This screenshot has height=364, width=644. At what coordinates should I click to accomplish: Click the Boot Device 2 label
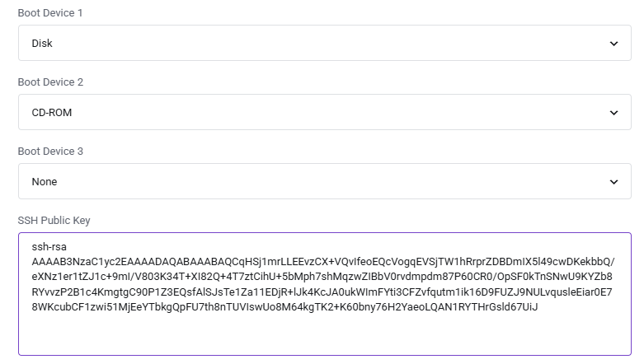(x=50, y=82)
